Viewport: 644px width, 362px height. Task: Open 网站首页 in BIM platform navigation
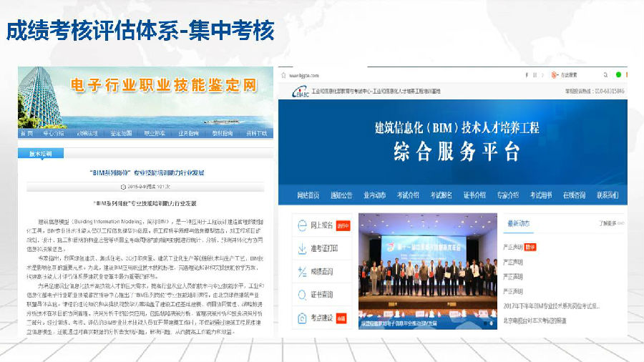(x=308, y=195)
